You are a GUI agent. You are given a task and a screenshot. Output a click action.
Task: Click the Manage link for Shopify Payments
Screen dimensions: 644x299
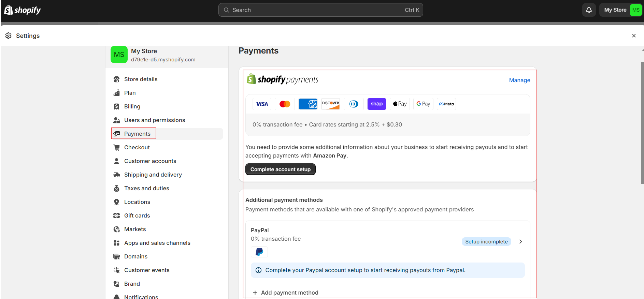[519, 80]
